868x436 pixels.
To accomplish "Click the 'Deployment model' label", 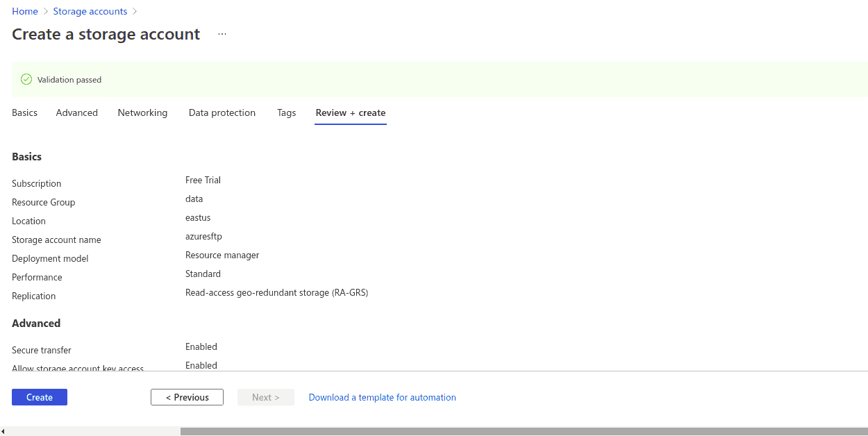I will pyautogui.click(x=50, y=258).
